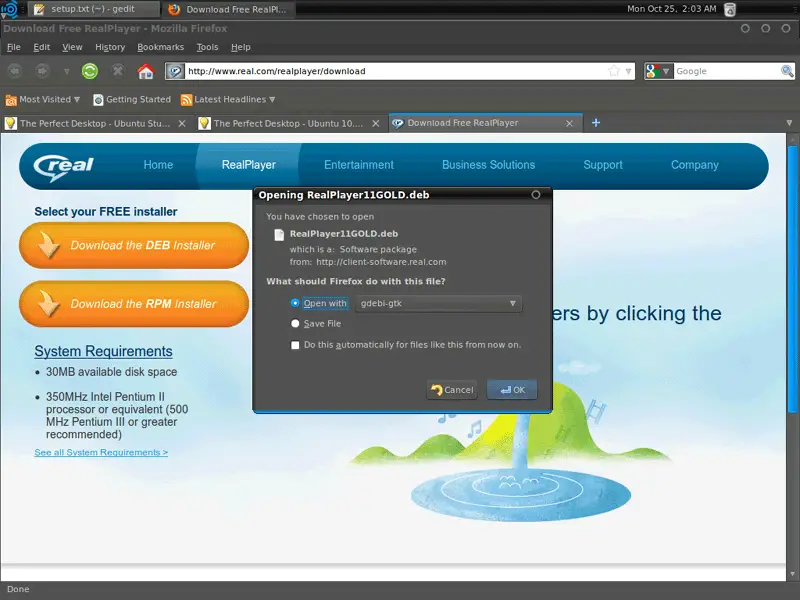Screen dimensions: 800x600
Task: Open the File menu
Action: (x=14, y=47)
